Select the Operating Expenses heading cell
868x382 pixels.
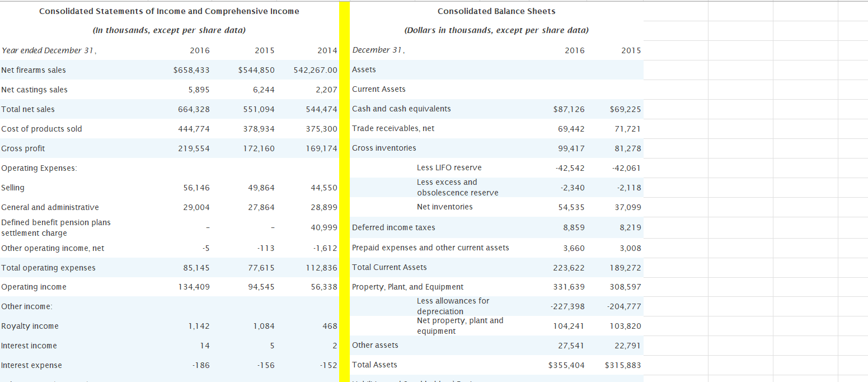[37, 167]
